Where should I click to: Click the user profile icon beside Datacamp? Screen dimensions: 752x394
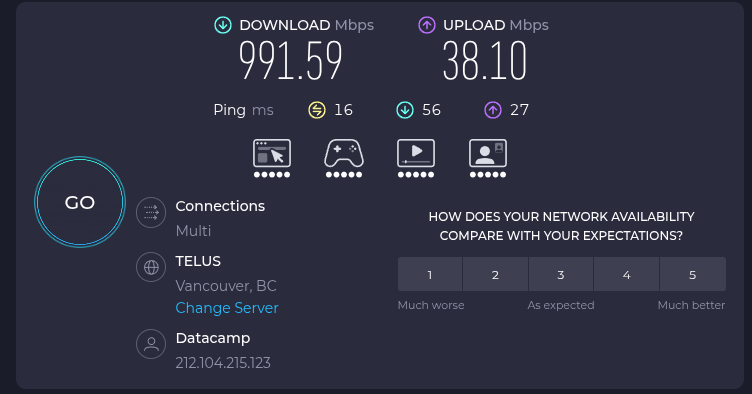click(x=151, y=344)
